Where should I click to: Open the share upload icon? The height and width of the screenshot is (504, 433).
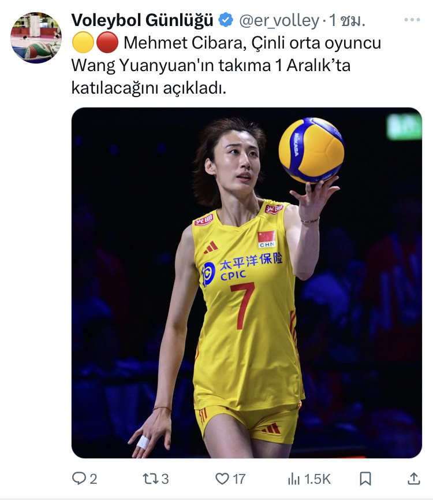pos(414,479)
